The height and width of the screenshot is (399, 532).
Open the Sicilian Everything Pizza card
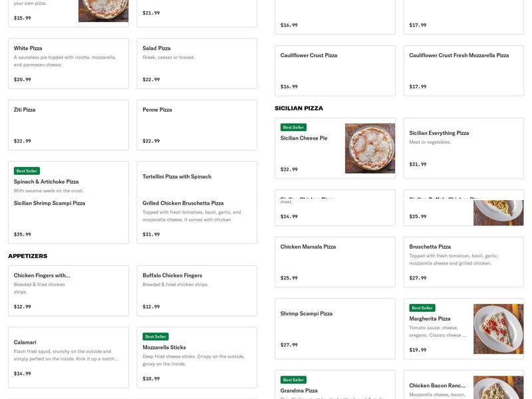click(x=464, y=148)
